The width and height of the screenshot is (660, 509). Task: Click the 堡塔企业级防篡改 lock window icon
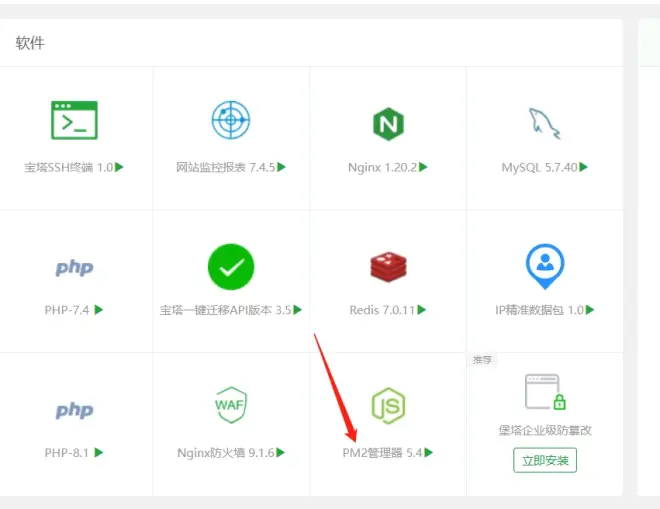[545, 392]
